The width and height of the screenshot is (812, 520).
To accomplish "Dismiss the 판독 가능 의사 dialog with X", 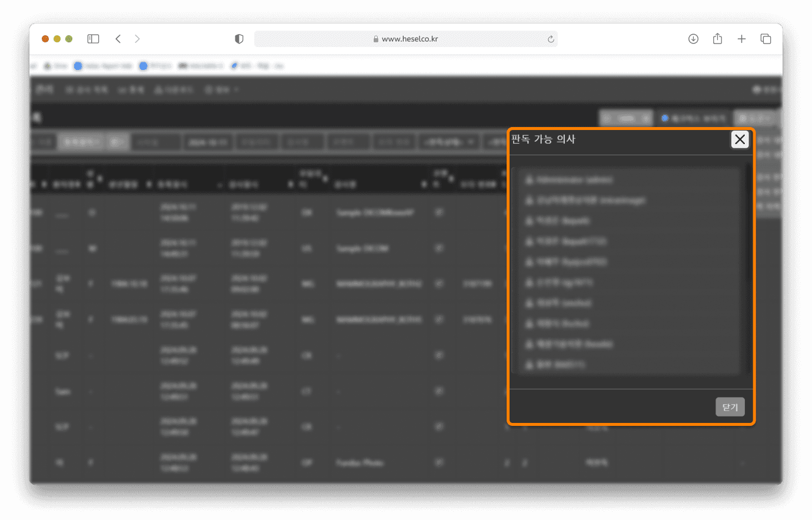I will point(740,139).
